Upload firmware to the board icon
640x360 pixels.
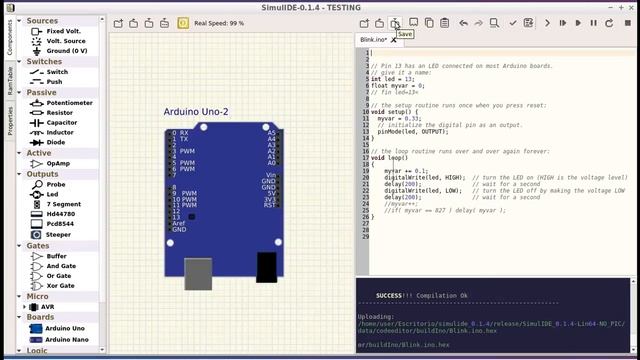point(529,23)
